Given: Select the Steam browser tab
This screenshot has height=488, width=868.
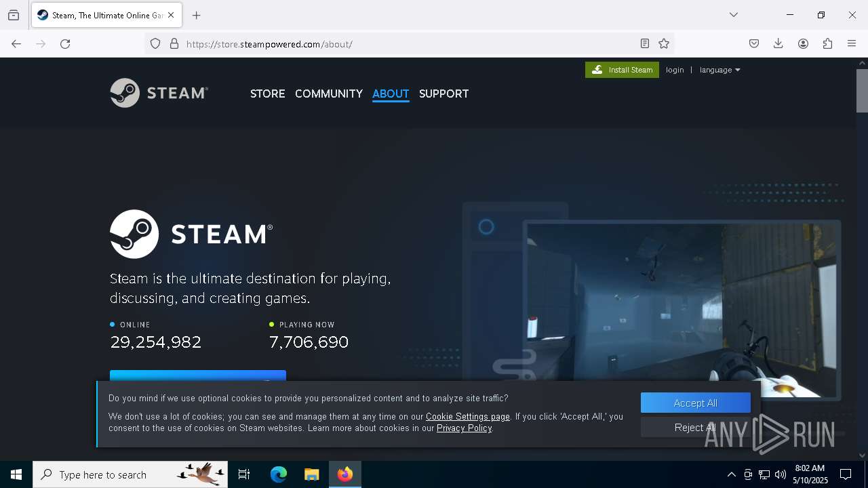Looking at the screenshot, I should pos(105,15).
